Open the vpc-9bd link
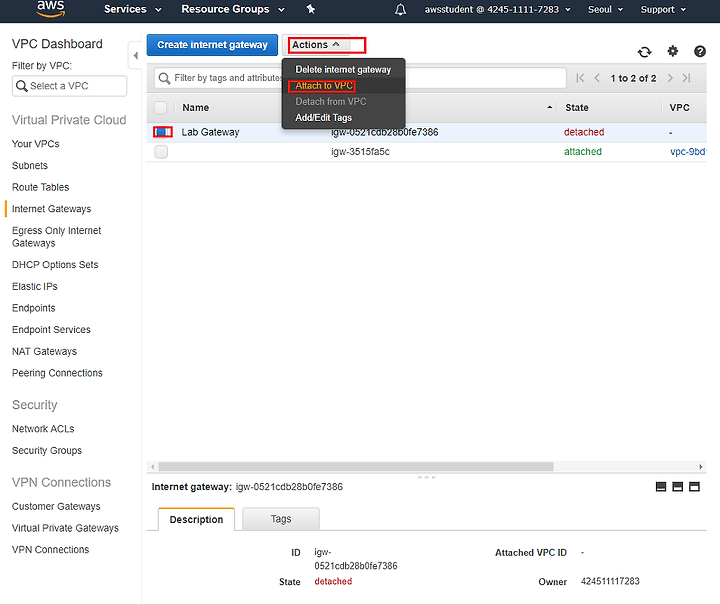Screen dimensions: 720x604 pyautogui.click(x=688, y=152)
